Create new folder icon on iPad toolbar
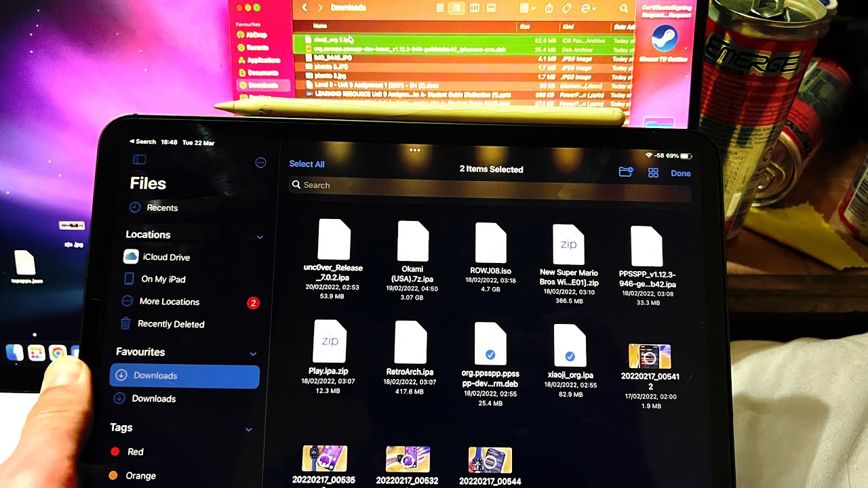 click(626, 173)
